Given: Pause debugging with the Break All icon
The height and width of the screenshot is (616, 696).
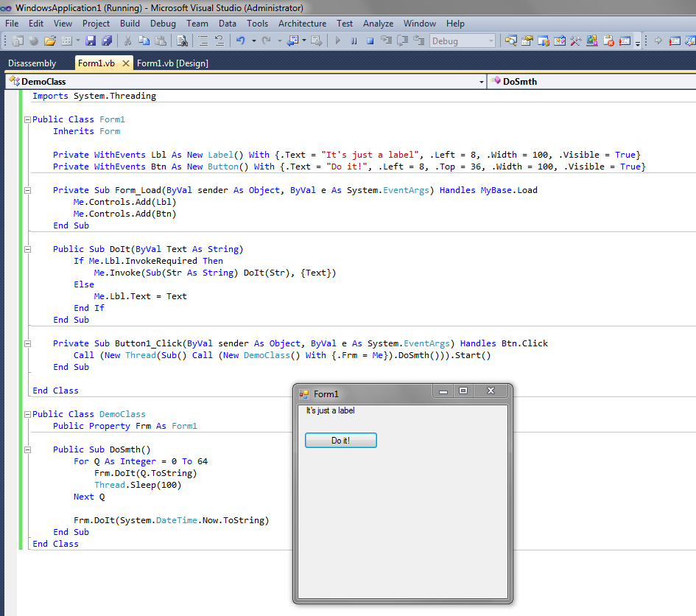Looking at the screenshot, I should (354, 41).
